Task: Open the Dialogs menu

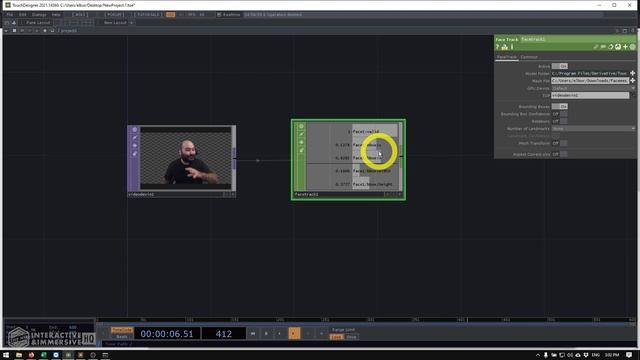Action: (39, 15)
